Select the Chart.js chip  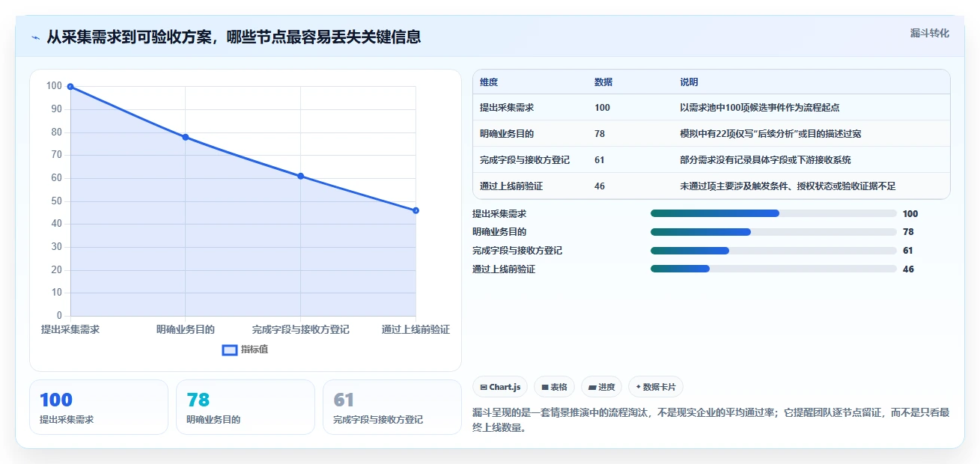click(500, 387)
